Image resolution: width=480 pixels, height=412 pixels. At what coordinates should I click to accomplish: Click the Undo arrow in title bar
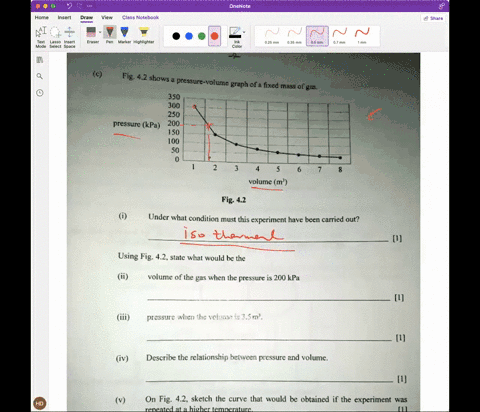click(69, 6)
